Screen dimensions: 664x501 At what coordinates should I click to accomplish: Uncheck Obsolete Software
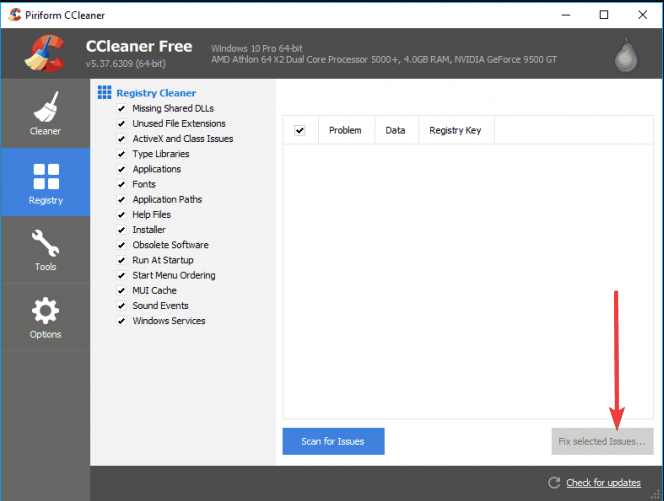coord(122,245)
